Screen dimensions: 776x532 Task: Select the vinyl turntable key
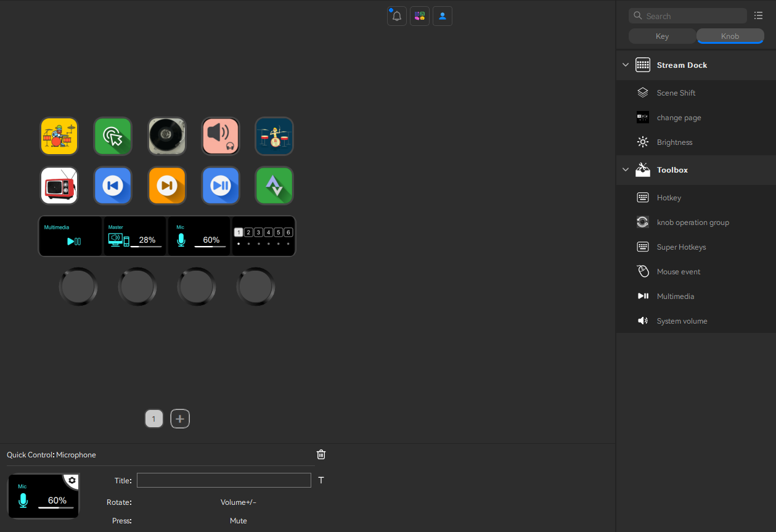(167, 136)
